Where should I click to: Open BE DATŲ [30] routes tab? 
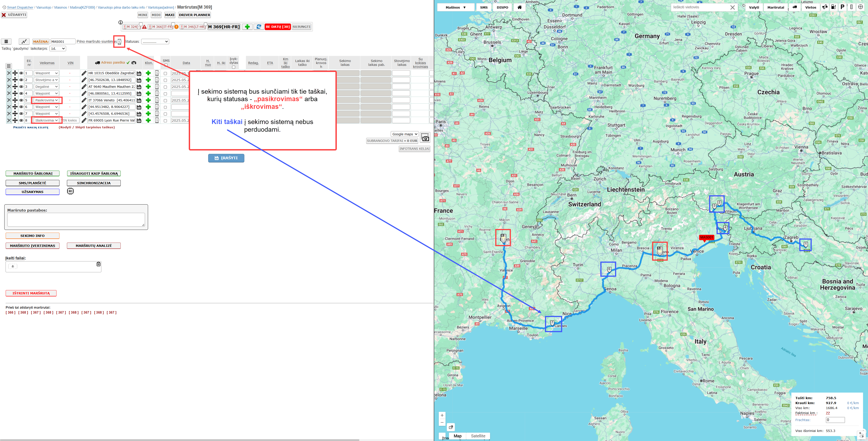(x=278, y=27)
